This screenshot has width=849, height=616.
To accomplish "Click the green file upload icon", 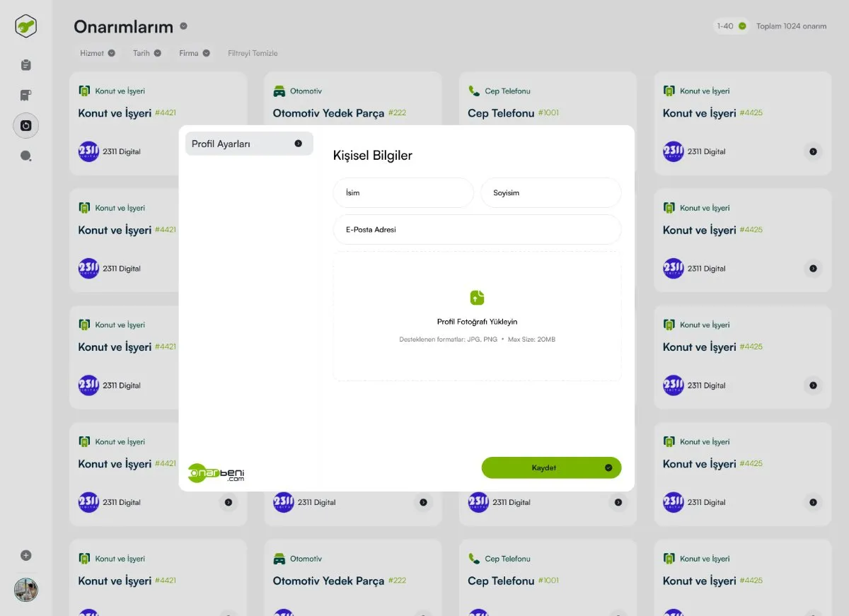I will pos(477,297).
